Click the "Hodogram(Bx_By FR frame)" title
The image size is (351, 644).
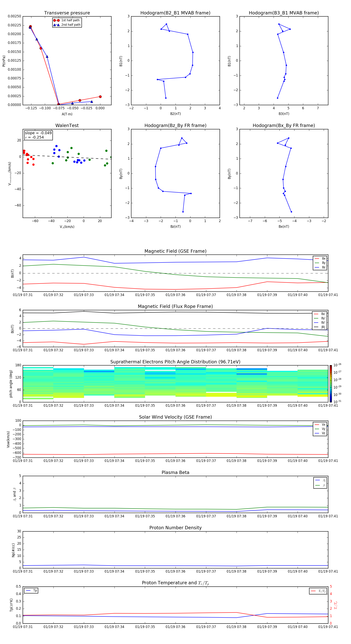tap(284, 125)
